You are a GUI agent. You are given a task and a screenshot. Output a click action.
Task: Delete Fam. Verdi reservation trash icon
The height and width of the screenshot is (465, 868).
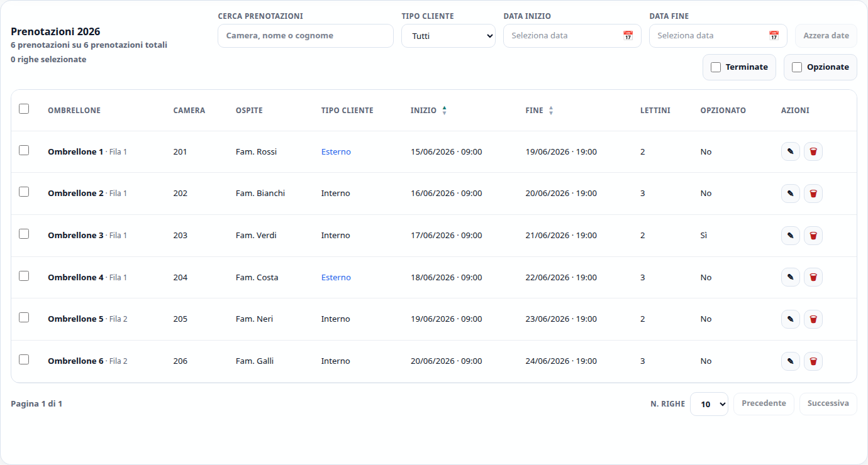813,236
